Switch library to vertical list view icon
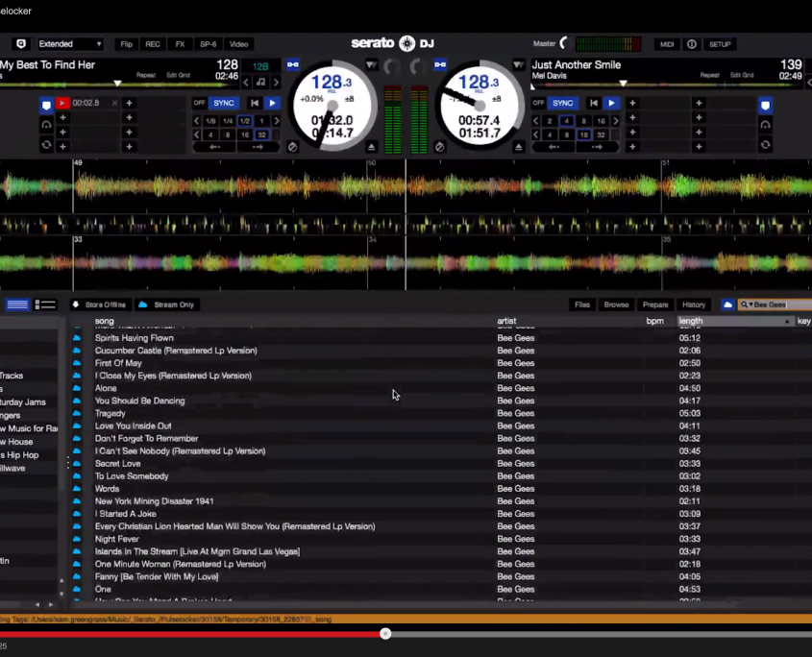812x657 pixels. [x=45, y=304]
